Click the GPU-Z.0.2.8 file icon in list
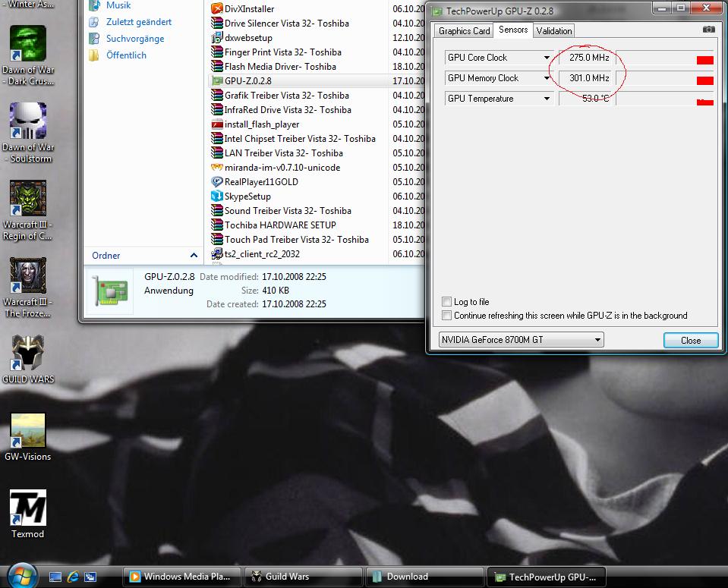The image size is (728, 588). (217, 80)
